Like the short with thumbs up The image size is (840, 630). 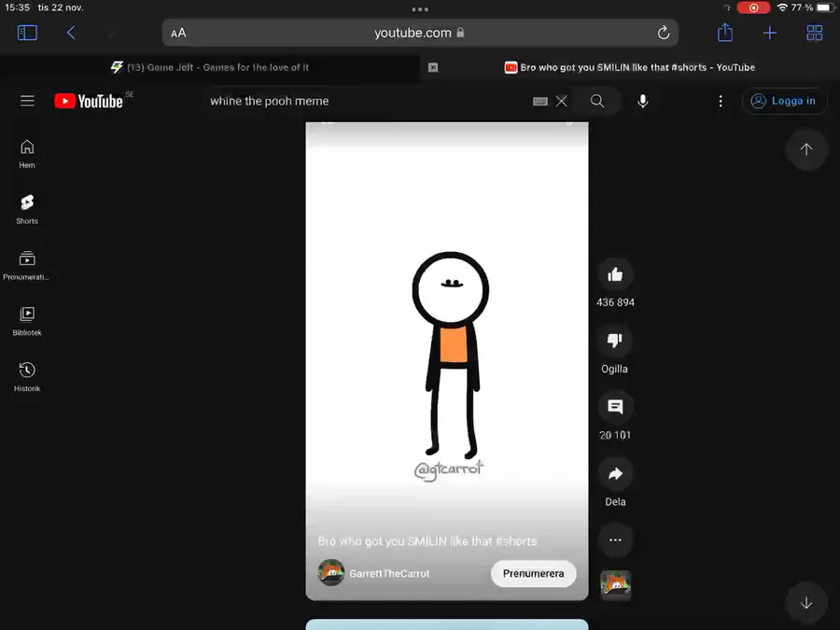(615, 274)
